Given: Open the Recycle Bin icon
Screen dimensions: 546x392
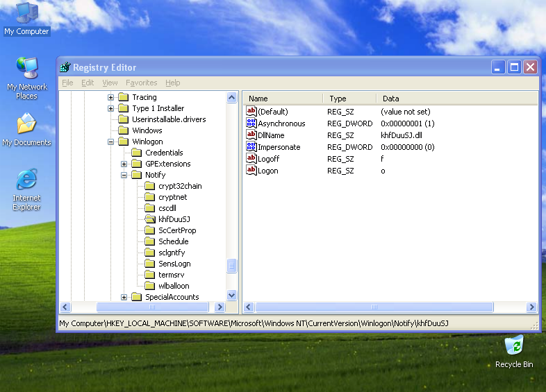Looking at the screenshot, I should (514, 352).
